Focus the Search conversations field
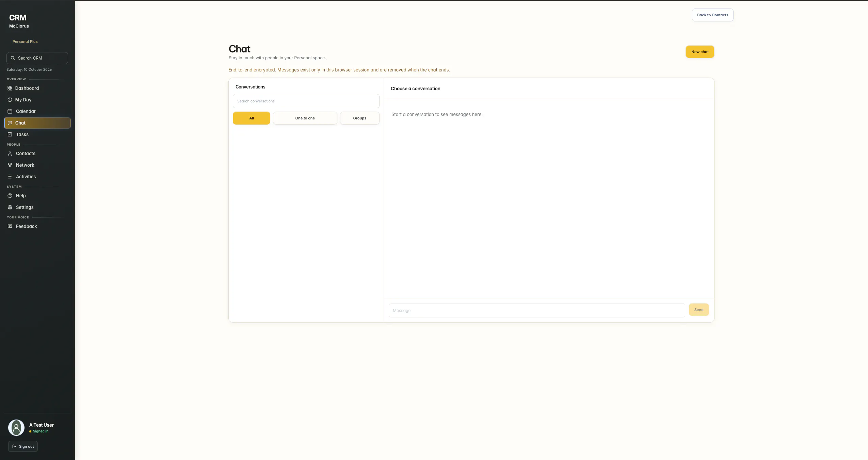Viewport: 868px width, 460px height. click(x=306, y=101)
